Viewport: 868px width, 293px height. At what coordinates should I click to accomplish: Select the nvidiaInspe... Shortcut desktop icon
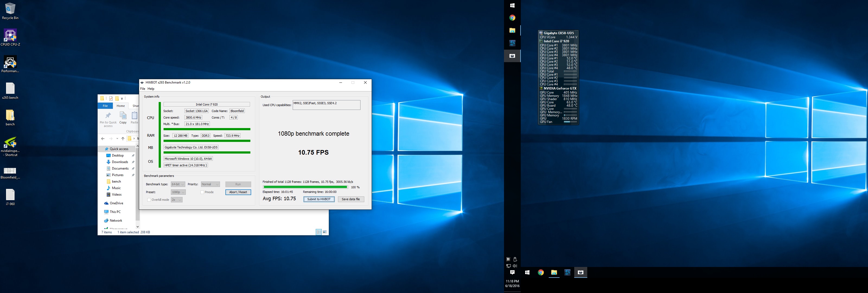(10, 147)
